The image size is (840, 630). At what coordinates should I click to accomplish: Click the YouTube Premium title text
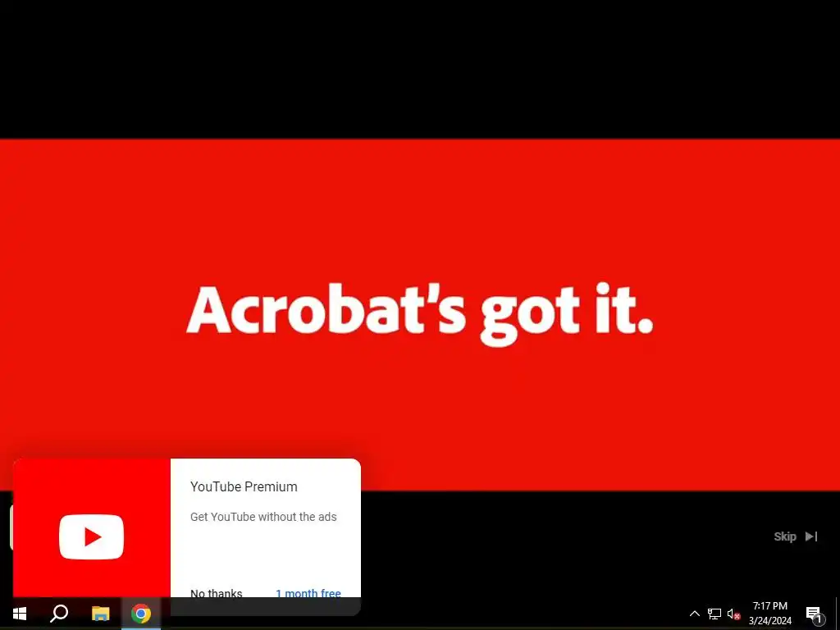point(244,486)
